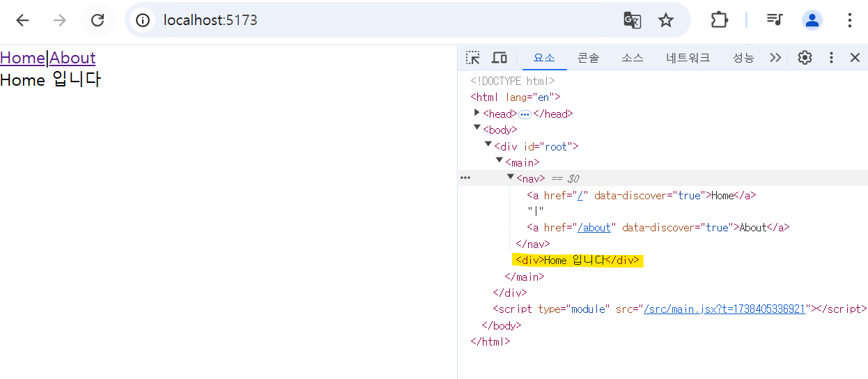Open the Extensions puzzle icon
The height and width of the screenshot is (379, 868).
click(x=719, y=20)
